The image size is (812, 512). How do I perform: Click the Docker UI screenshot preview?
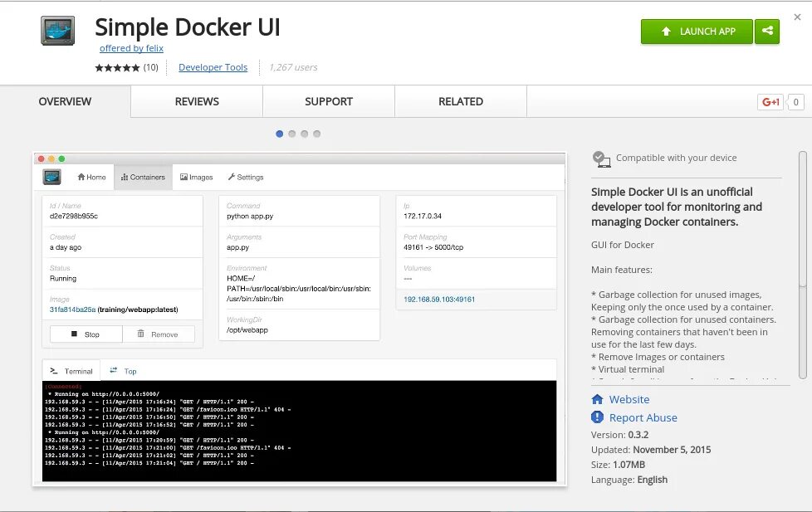pyautogui.click(x=300, y=319)
